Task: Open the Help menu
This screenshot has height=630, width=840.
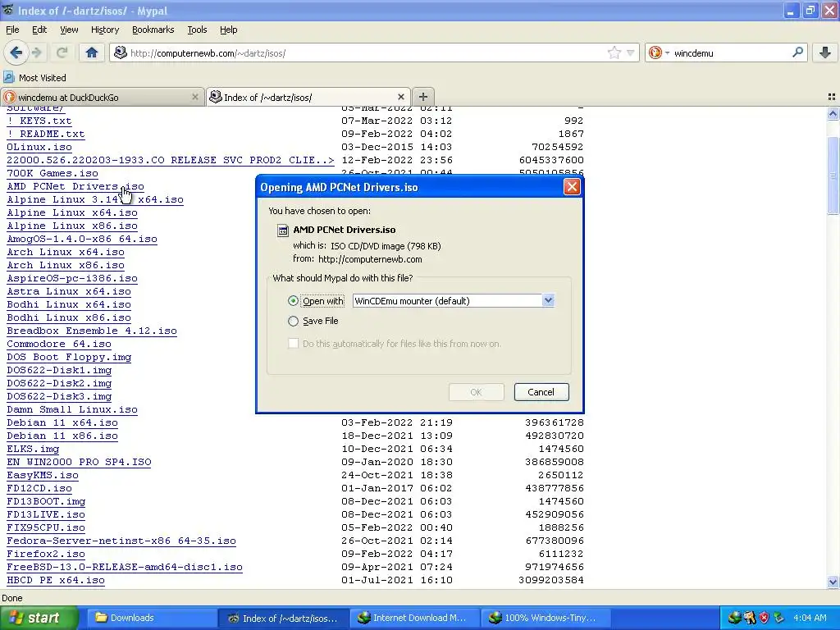Action: [x=228, y=30]
